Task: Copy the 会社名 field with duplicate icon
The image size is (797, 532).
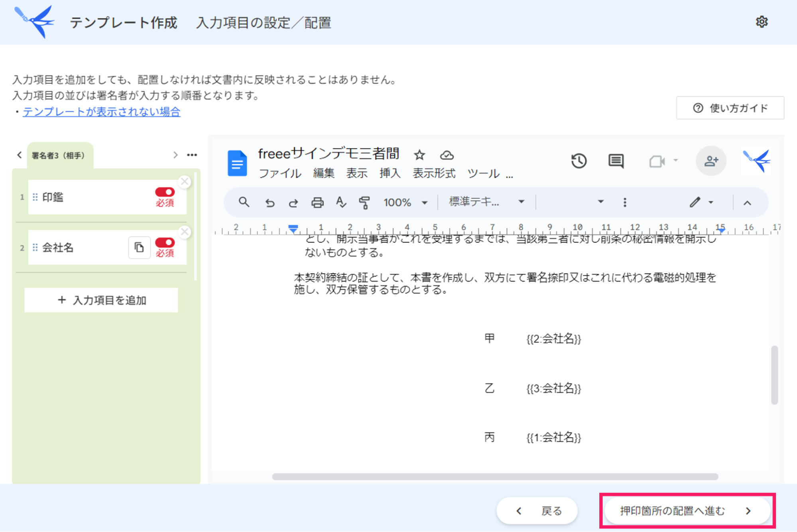Action: pyautogui.click(x=139, y=248)
